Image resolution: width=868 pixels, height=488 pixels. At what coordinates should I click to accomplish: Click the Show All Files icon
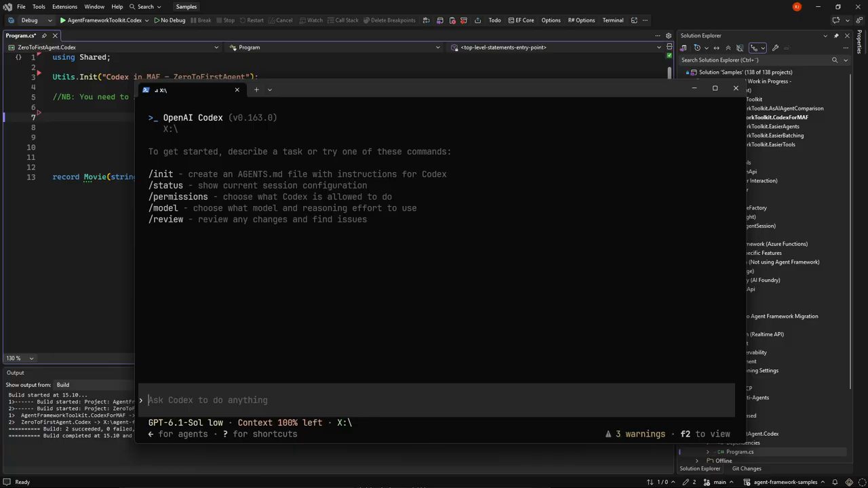(x=740, y=48)
